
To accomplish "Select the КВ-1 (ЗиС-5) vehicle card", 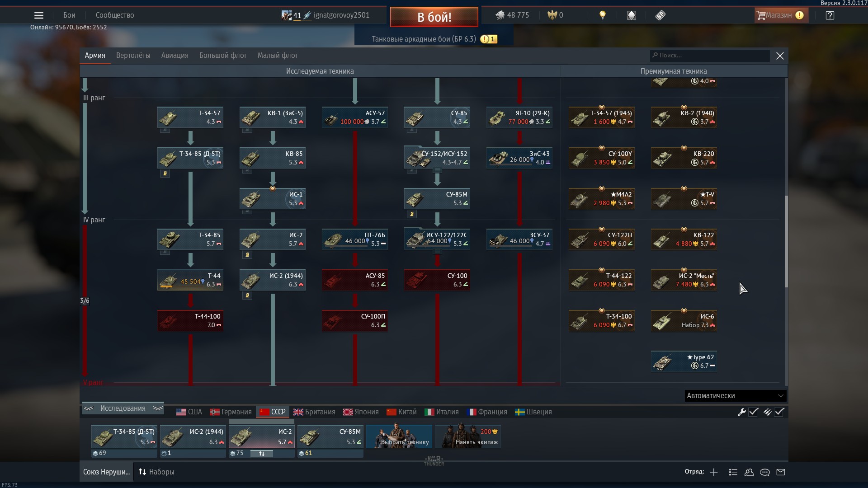I will pyautogui.click(x=273, y=117).
